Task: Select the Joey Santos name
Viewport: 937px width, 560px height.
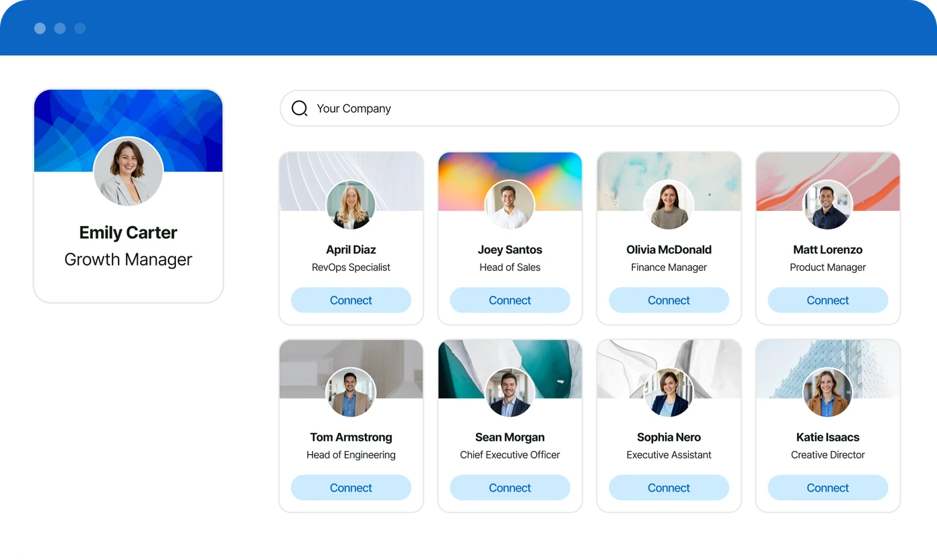Action: coord(510,250)
